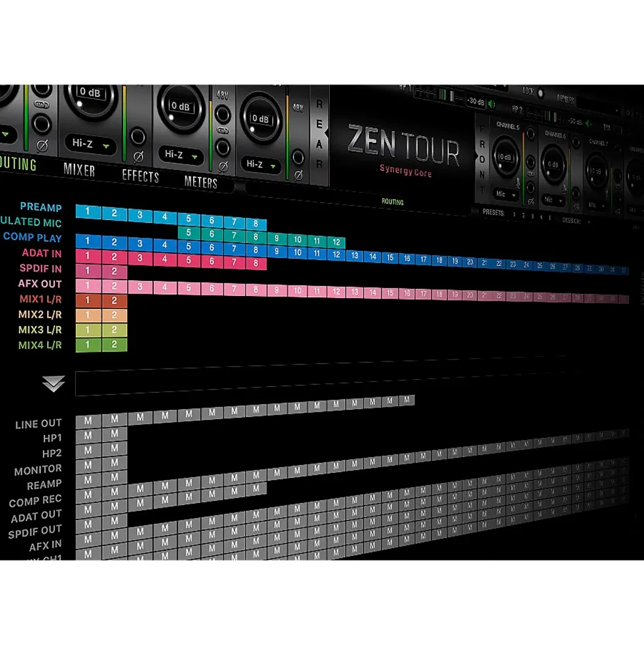Image resolution: width=644 pixels, height=645 pixels.
Task: Click the SESSION label button
Action: pos(571,221)
